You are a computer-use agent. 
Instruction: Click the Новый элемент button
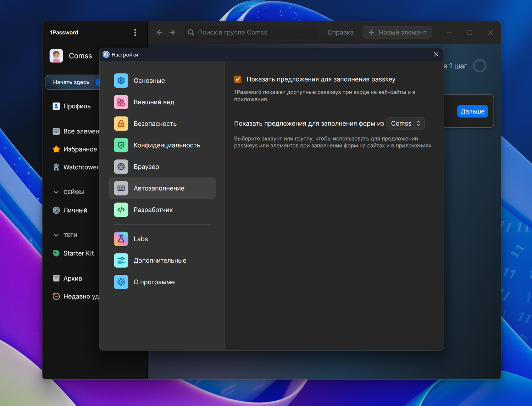(x=397, y=32)
